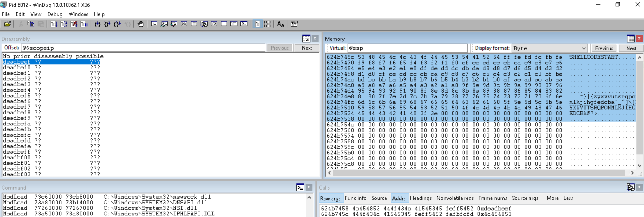Screen dimensions: 644x217
Task: Select the deadbefa disassembly row
Action: [52, 124]
